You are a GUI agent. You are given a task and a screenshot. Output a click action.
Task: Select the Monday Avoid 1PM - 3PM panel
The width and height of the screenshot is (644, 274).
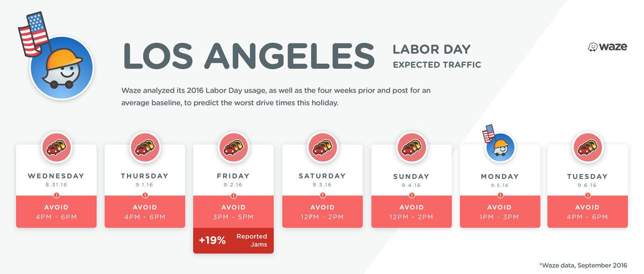(x=500, y=212)
